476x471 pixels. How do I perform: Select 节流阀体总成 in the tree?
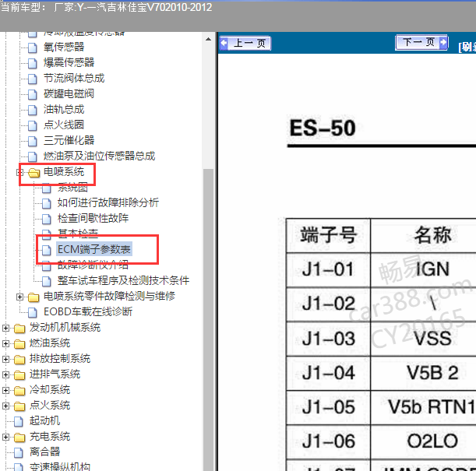click(74, 79)
